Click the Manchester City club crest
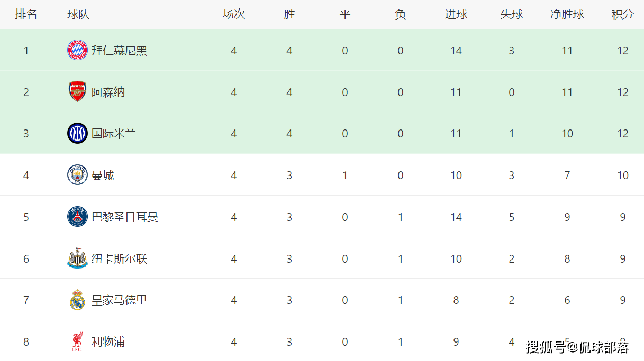644x361 pixels. pos(77,175)
